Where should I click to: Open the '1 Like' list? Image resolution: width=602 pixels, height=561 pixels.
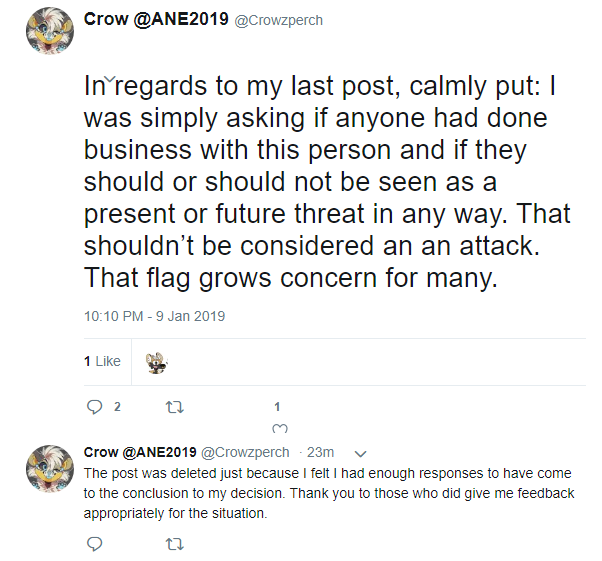pyautogui.click(x=102, y=362)
